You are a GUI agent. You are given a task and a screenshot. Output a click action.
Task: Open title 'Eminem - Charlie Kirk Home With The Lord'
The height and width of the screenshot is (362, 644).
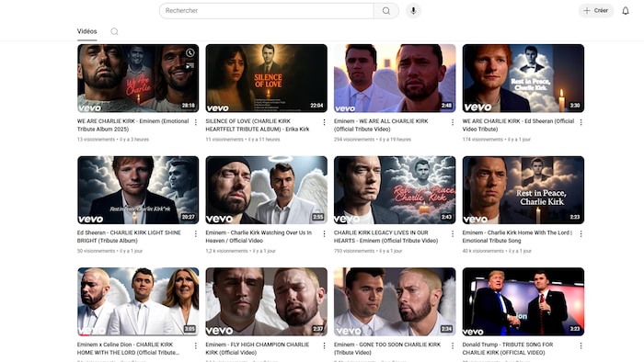pos(517,236)
